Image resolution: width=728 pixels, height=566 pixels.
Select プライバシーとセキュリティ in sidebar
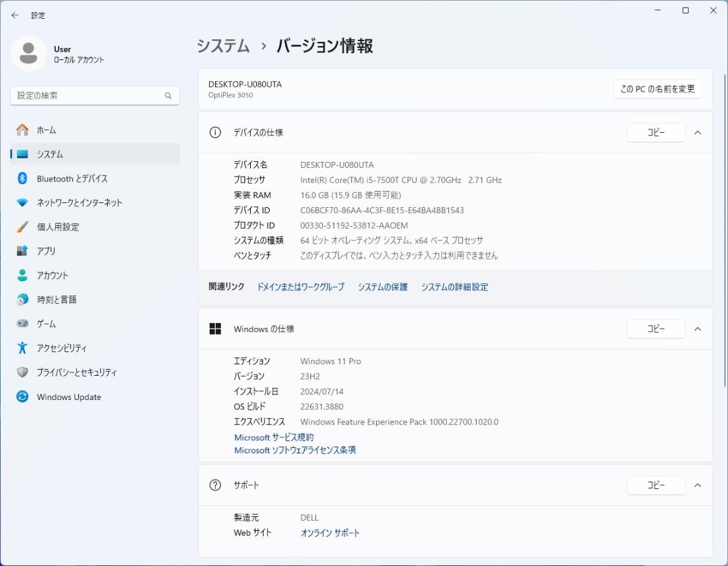coord(95,372)
